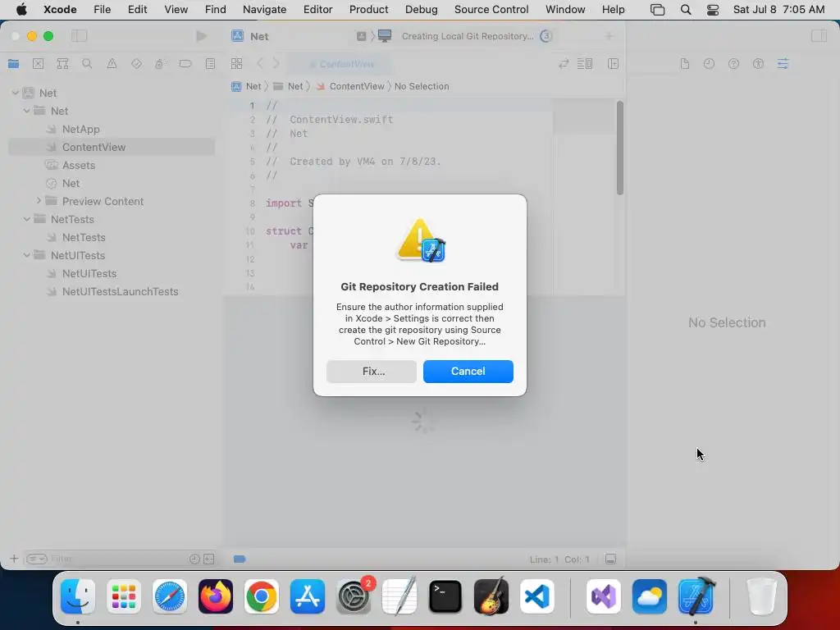Image resolution: width=840 pixels, height=630 pixels.
Task: Click the add plus button in navigator footer
Action: point(14,559)
